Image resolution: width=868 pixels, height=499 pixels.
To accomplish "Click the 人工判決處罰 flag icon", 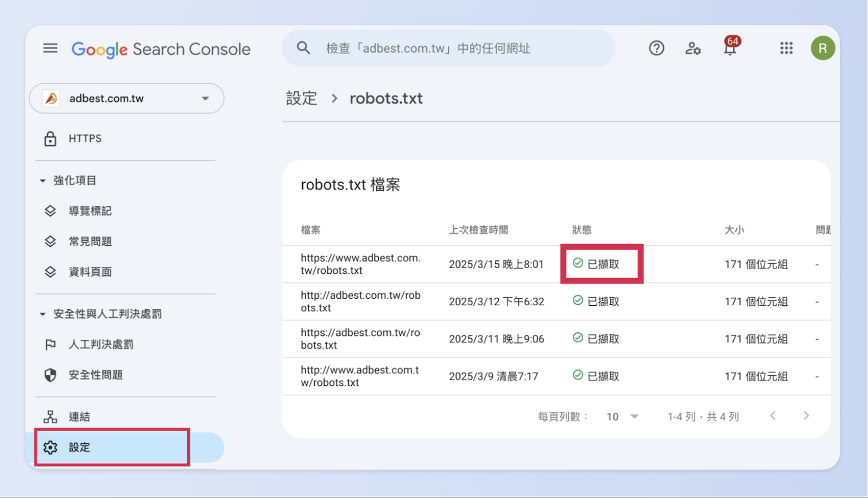I will click(x=50, y=345).
